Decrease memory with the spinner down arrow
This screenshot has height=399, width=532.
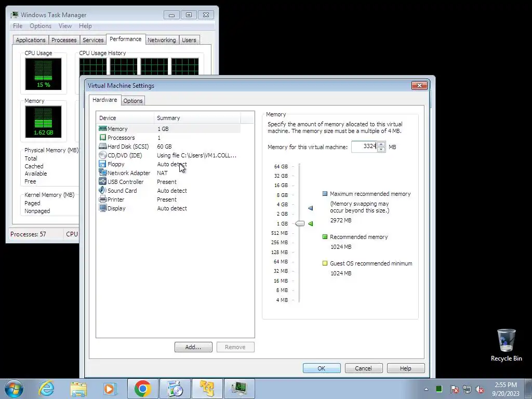pyautogui.click(x=381, y=149)
